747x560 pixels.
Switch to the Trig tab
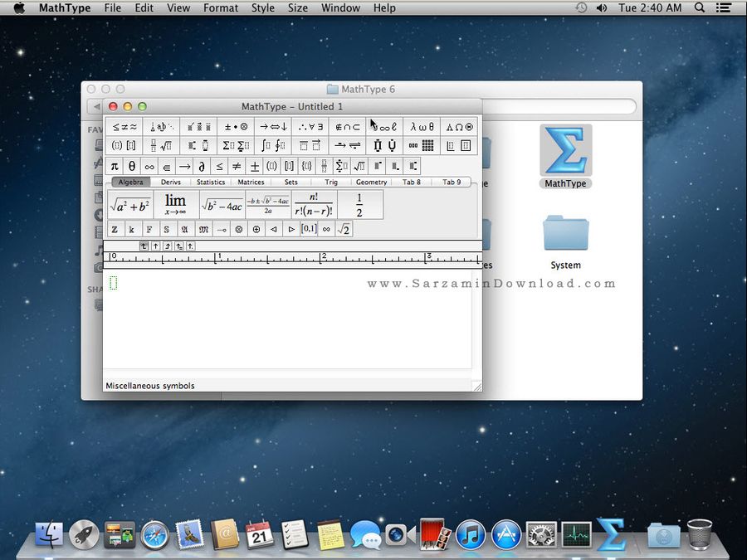click(x=331, y=182)
